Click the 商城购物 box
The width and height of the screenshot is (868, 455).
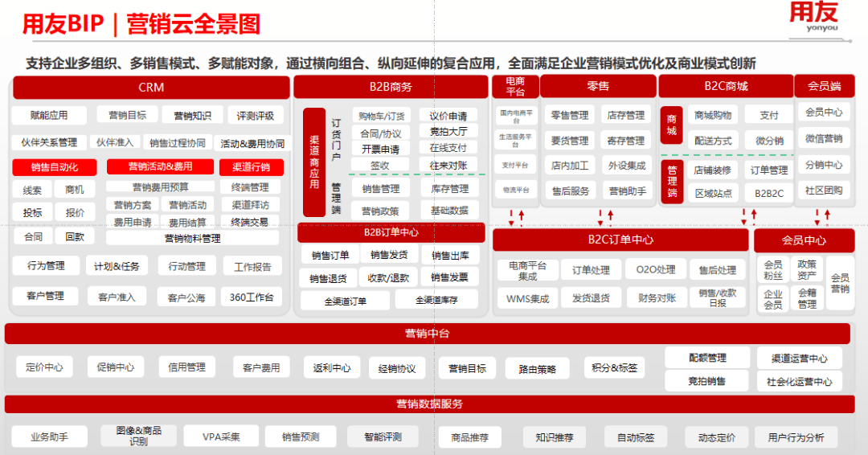713,115
